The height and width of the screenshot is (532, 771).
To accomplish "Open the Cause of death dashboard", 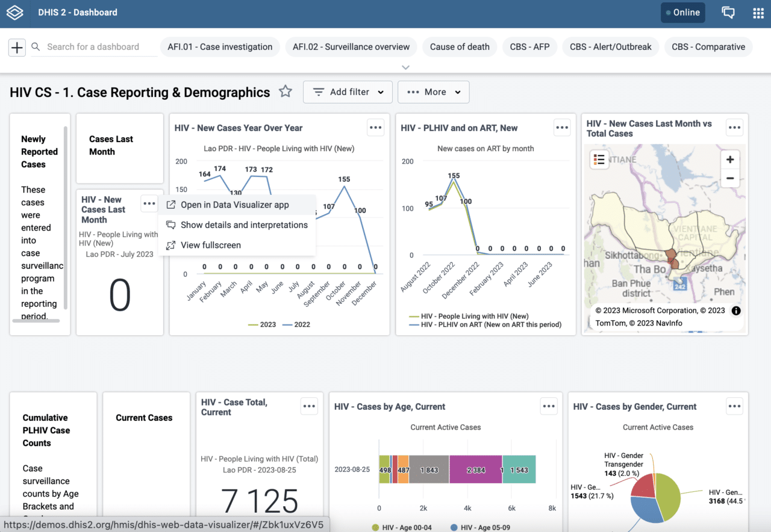I will click(x=460, y=47).
